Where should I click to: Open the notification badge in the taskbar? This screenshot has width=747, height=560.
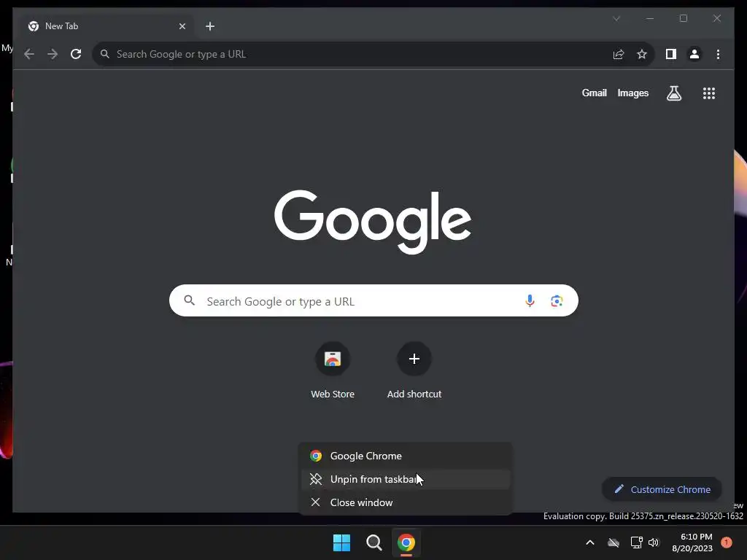pyautogui.click(x=726, y=542)
